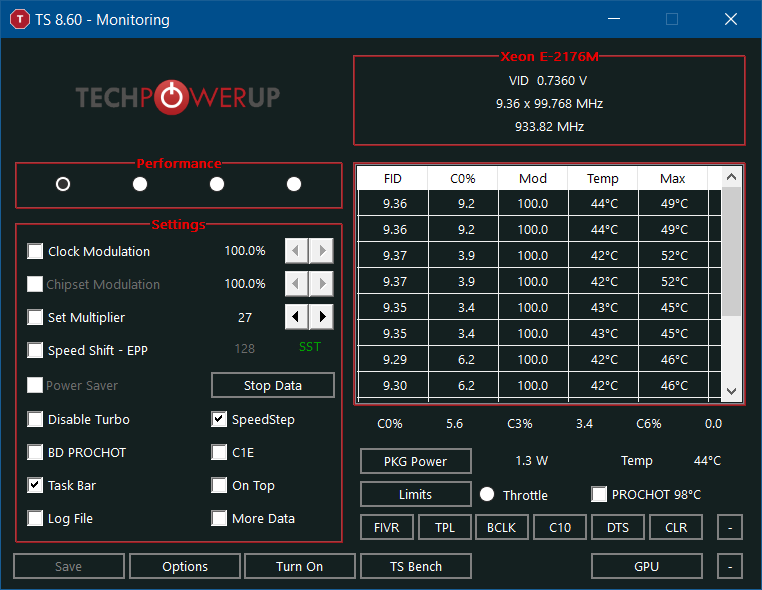
Task: Minimize the ThrottleStop window
Action: pos(614,19)
